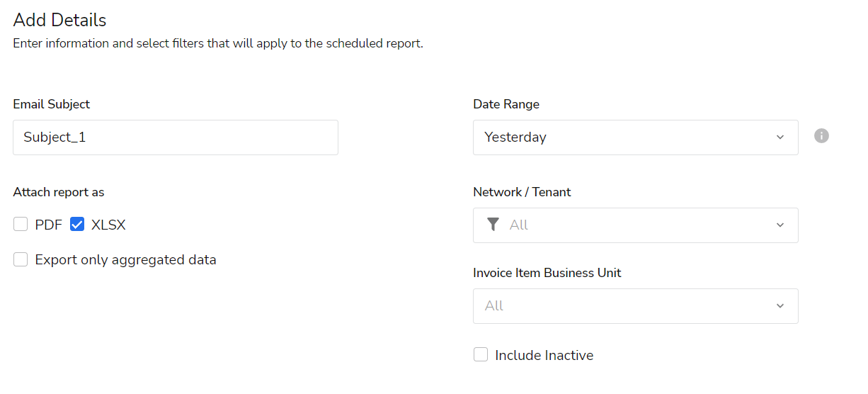Click the Include Inactive label text

point(544,355)
